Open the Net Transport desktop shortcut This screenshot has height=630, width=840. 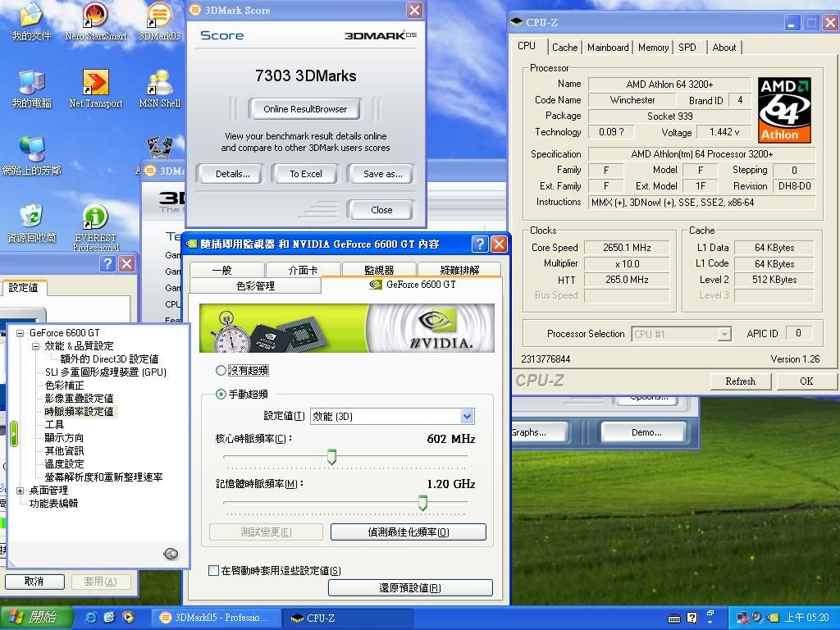[95, 89]
